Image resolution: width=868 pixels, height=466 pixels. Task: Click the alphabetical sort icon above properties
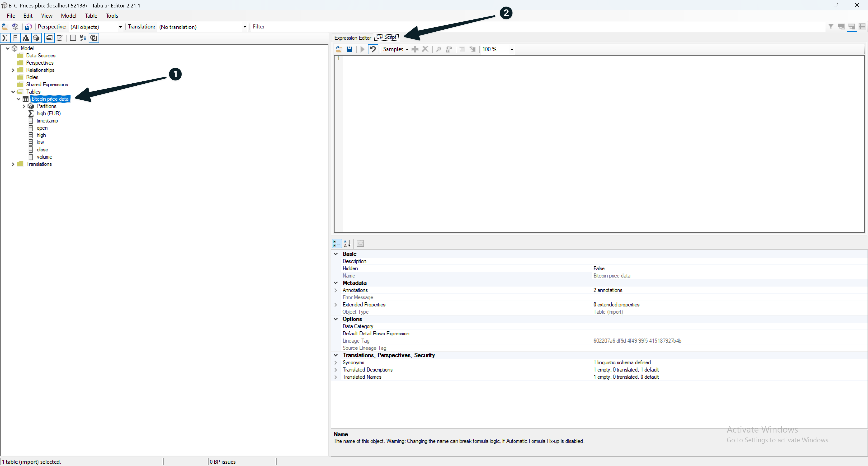click(x=347, y=243)
